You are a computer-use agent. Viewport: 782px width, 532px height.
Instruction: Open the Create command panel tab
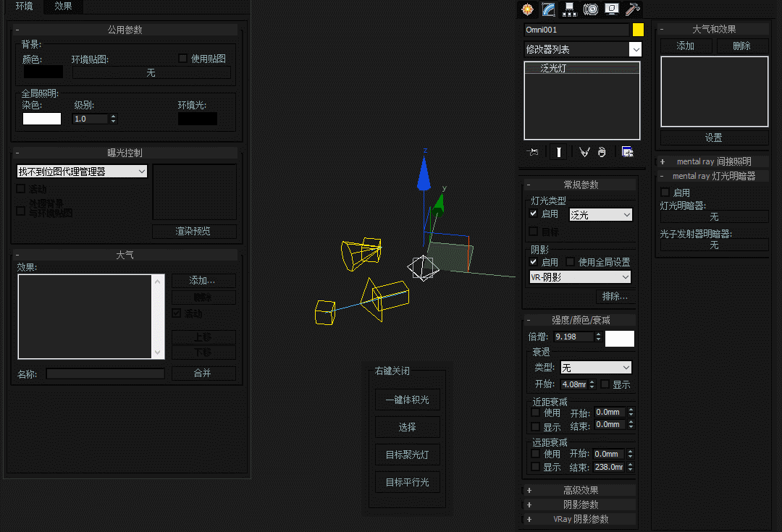(x=527, y=9)
